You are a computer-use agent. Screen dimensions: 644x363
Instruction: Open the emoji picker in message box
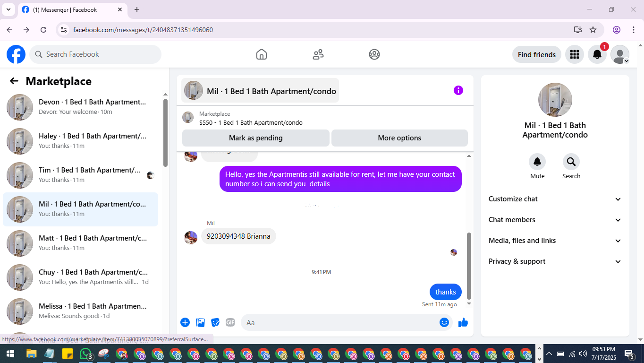pos(444,322)
